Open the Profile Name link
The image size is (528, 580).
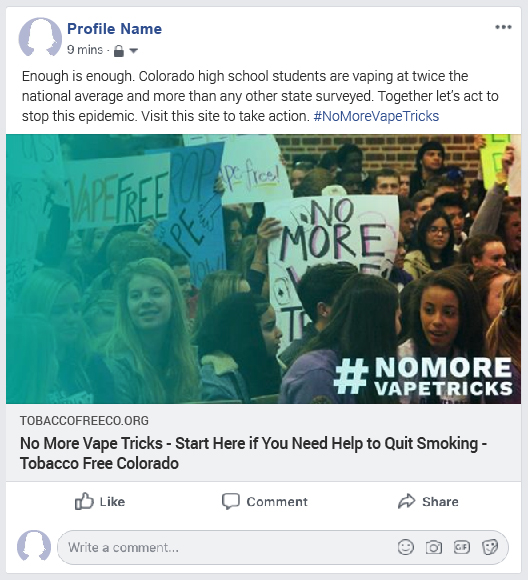pyautogui.click(x=114, y=29)
